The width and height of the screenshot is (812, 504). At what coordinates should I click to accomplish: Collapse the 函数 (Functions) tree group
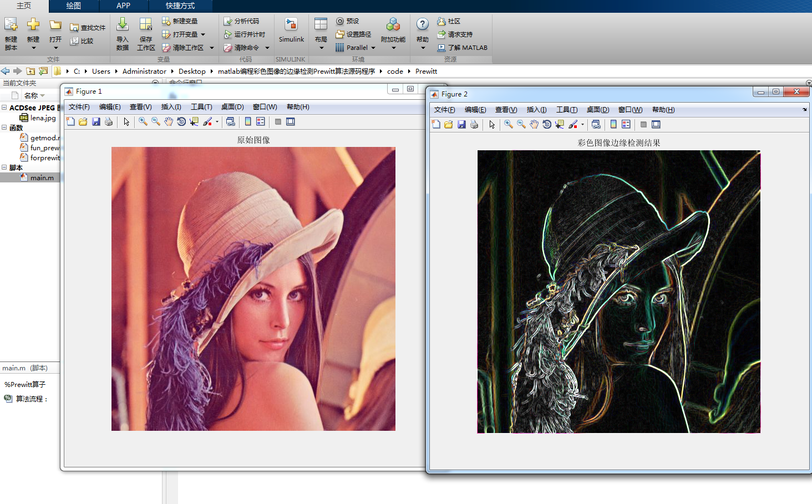pos(4,128)
